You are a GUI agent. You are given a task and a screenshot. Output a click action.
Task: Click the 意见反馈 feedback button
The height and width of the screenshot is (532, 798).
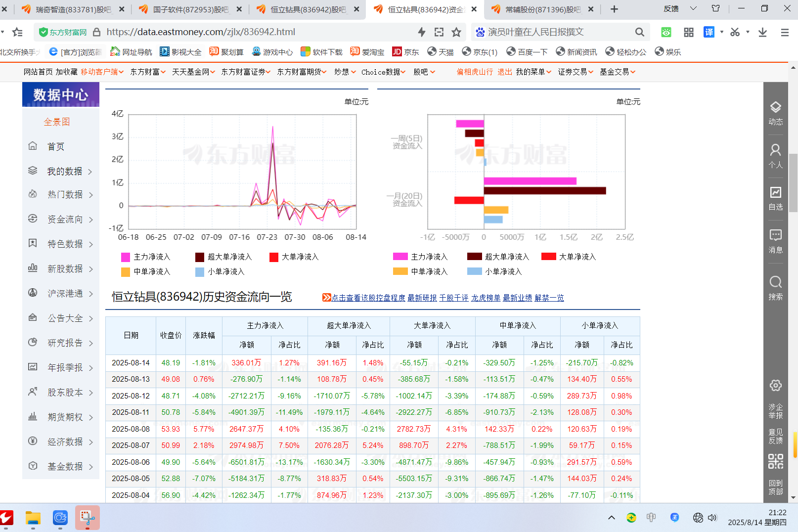tap(775, 436)
